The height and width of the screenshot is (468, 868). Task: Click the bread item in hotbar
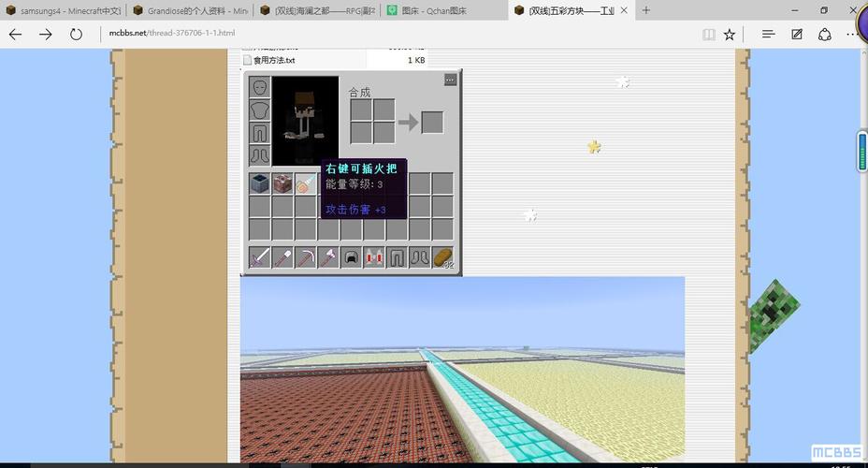(442, 256)
